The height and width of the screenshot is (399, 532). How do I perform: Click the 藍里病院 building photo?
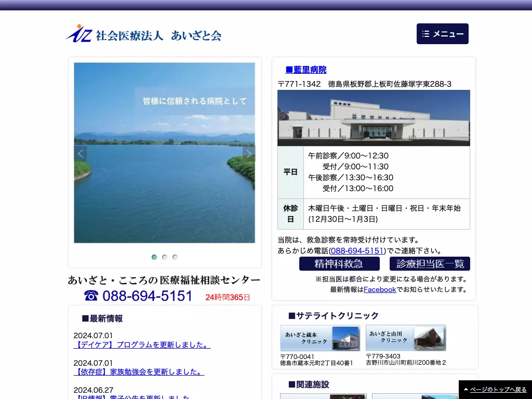click(x=374, y=118)
